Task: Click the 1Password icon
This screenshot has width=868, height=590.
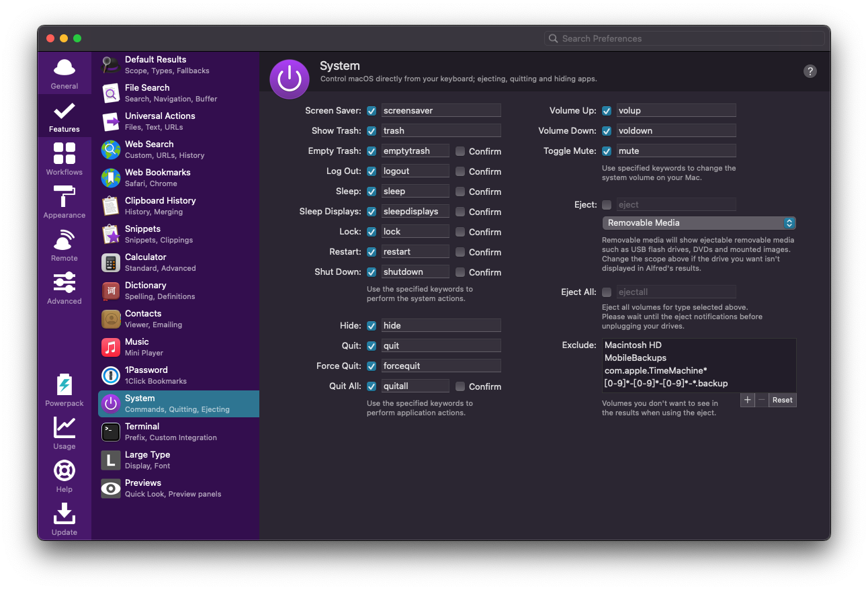Action: pos(111,376)
